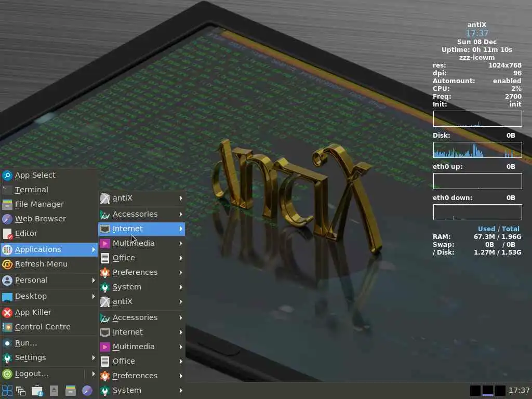Expand the Desktop submenu arrow

tap(94, 296)
